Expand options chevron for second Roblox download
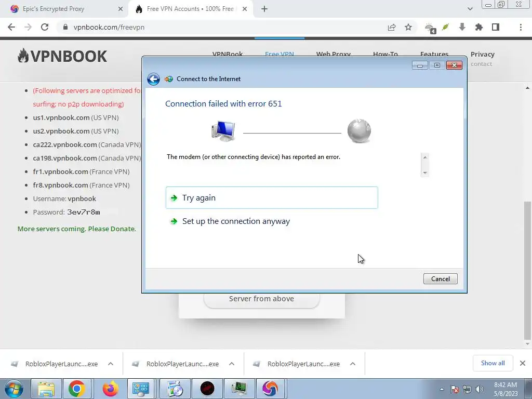Image resolution: width=532 pixels, height=399 pixels. (x=232, y=364)
